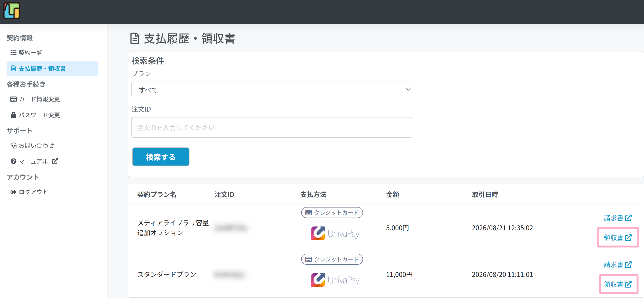
Task: Expand the プラン dropdown showing すべて
Action: coord(271,90)
